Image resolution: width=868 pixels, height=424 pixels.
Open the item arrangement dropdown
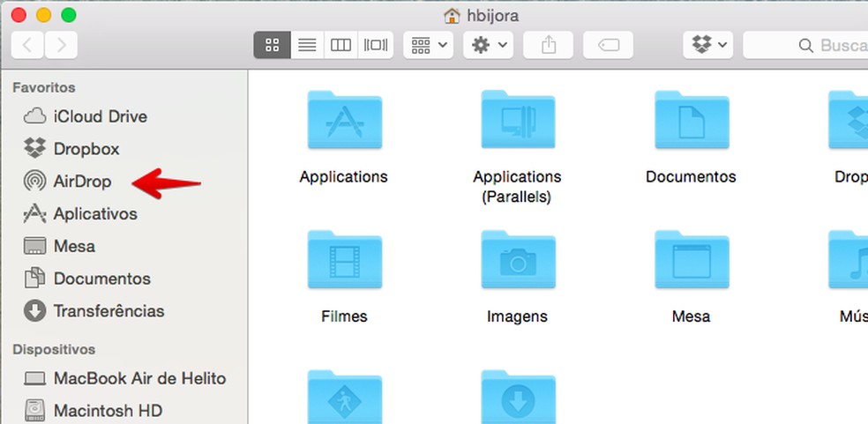[x=429, y=45]
